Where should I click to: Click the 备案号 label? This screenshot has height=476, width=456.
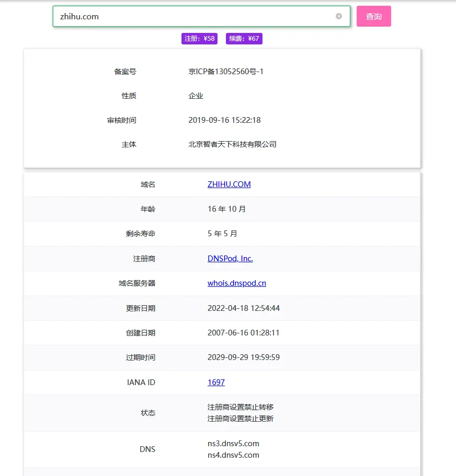tap(125, 72)
